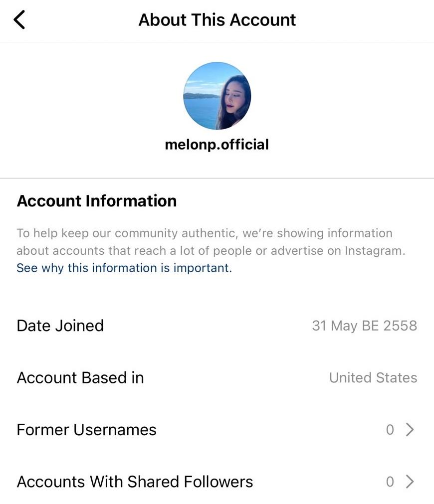Image resolution: width=434 pixels, height=504 pixels.
Task: Click the Date Joined label
Action: tap(60, 326)
